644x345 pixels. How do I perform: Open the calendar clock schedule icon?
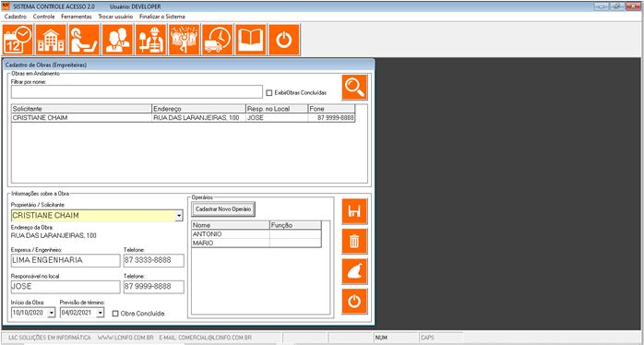coord(18,40)
